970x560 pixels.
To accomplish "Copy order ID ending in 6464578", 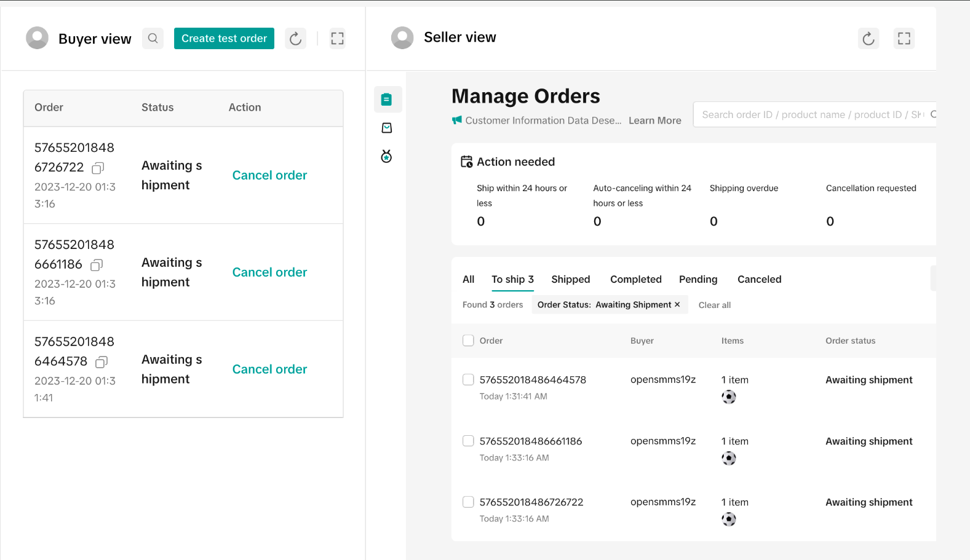I will [x=101, y=362].
